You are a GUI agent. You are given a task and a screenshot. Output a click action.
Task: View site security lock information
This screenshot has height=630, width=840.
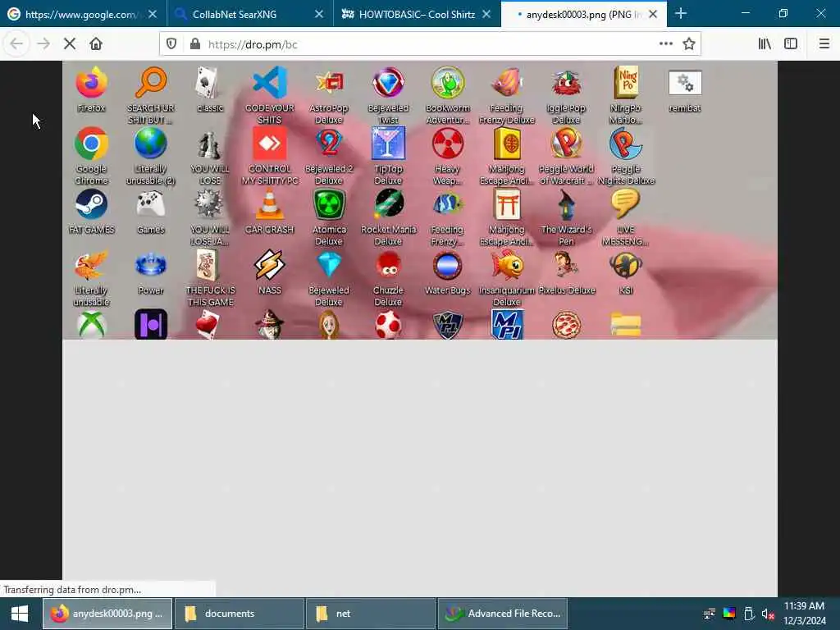tap(195, 44)
